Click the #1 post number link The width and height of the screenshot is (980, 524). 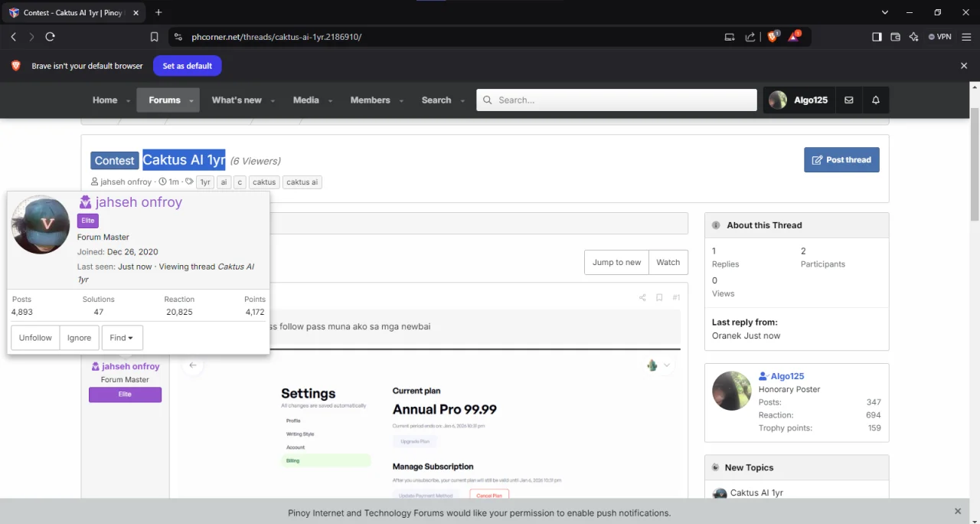point(676,297)
